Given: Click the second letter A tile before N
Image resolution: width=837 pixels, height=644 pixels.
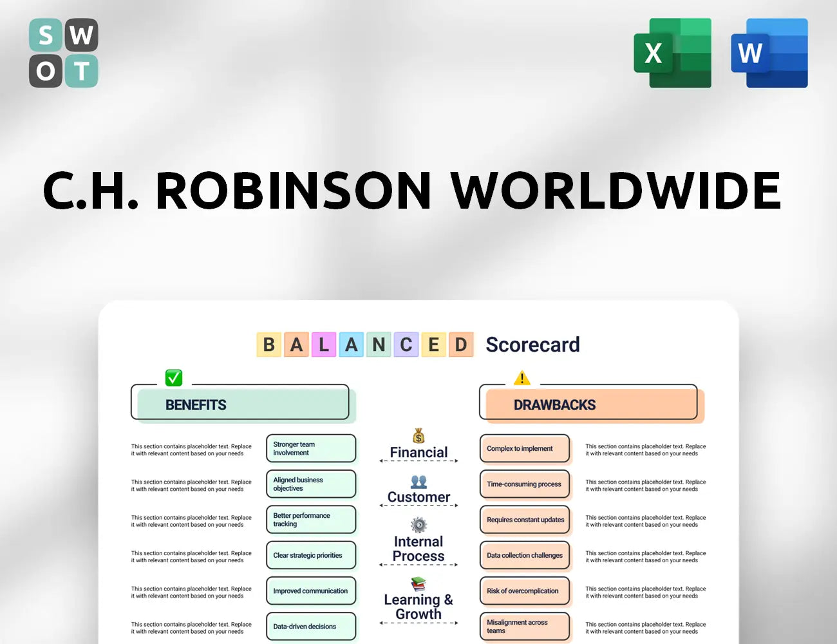Looking at the screenshot, I should click(x=352, y=345).
